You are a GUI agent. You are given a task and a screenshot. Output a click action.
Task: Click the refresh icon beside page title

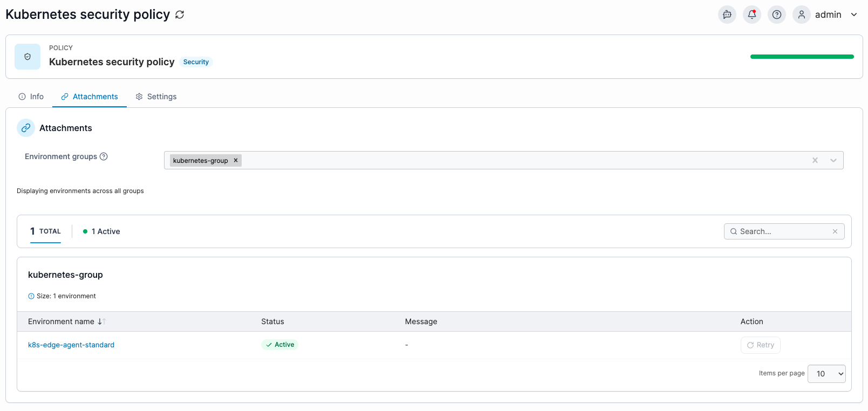coord(180,15)
